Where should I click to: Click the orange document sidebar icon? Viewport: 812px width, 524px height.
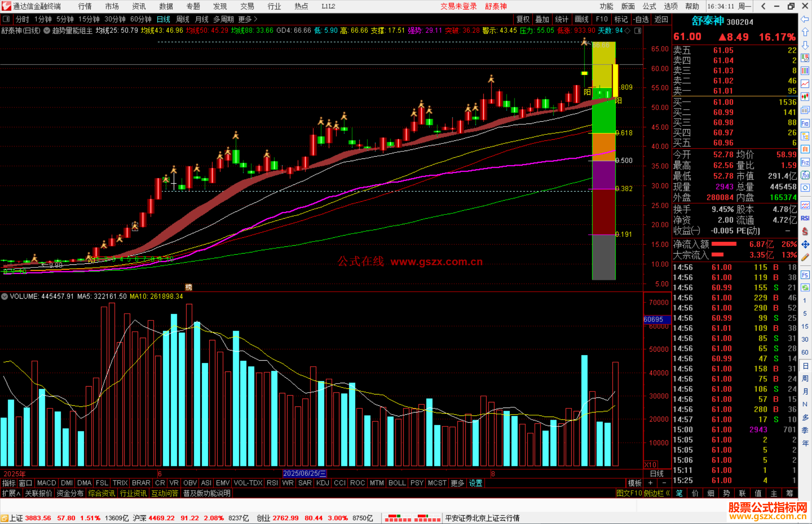pyautogui.click(x=805, y=149)
